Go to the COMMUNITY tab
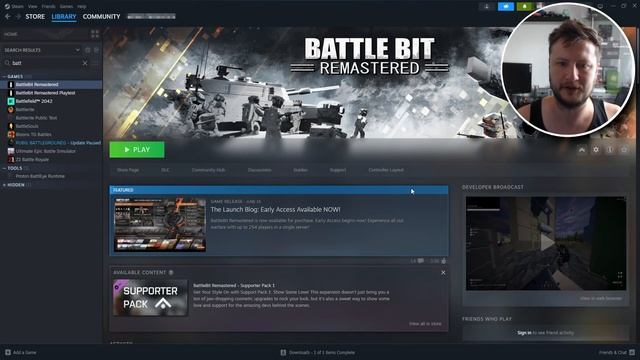Screen dimensions: 640x360 pyautogui.click(x=102, y=17)
